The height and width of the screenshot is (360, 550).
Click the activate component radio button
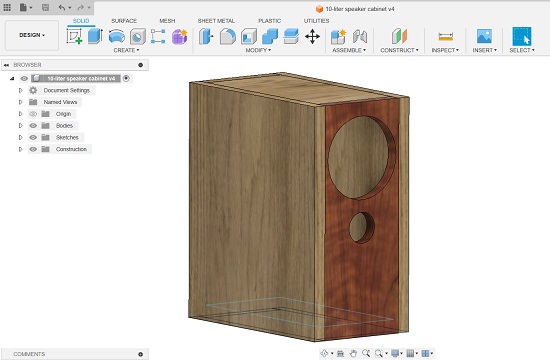click(126, 78)
